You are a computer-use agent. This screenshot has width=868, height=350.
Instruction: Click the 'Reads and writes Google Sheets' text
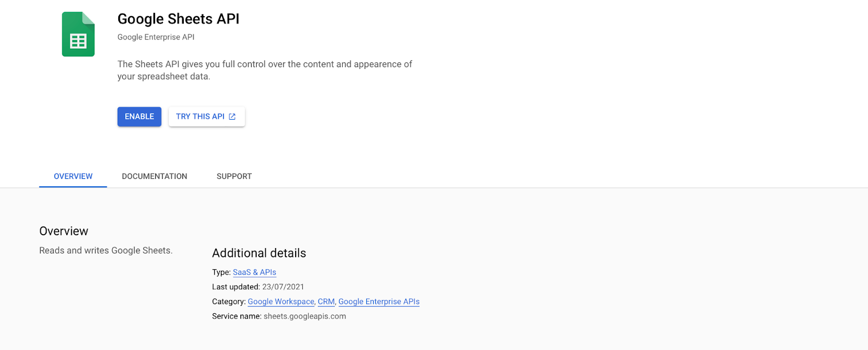pyautogui.click(x=106, y=251)
